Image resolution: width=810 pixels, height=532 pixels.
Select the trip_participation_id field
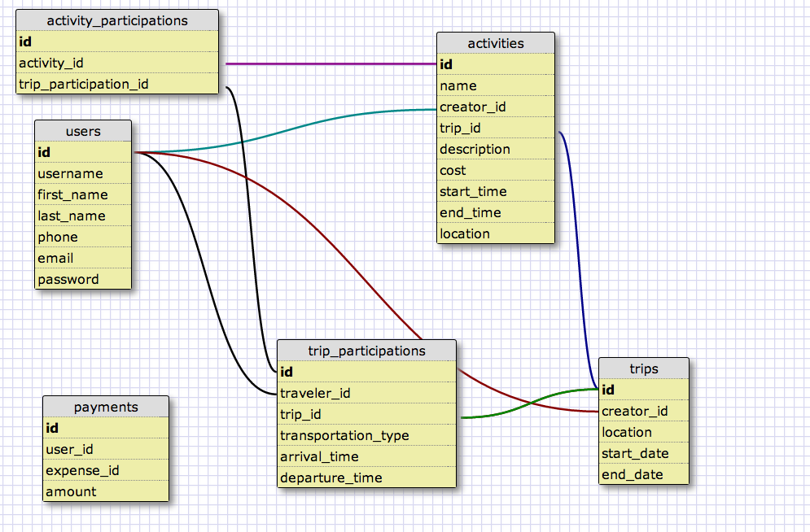(117, 84)
